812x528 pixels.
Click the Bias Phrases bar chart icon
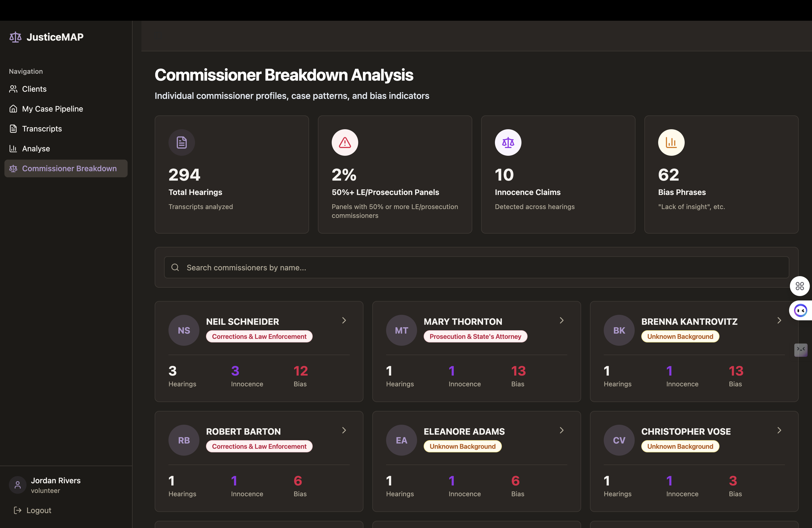coord(671,142)
